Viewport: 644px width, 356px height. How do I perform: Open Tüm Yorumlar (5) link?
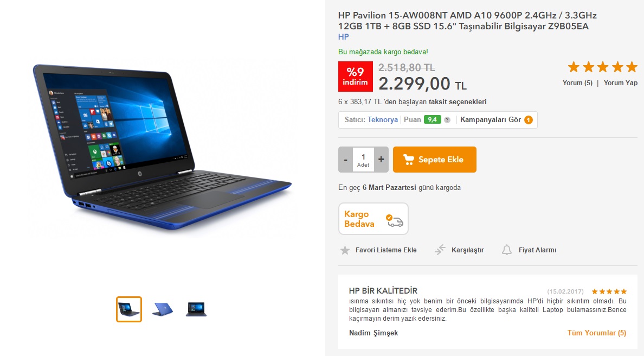click(597, 333)
